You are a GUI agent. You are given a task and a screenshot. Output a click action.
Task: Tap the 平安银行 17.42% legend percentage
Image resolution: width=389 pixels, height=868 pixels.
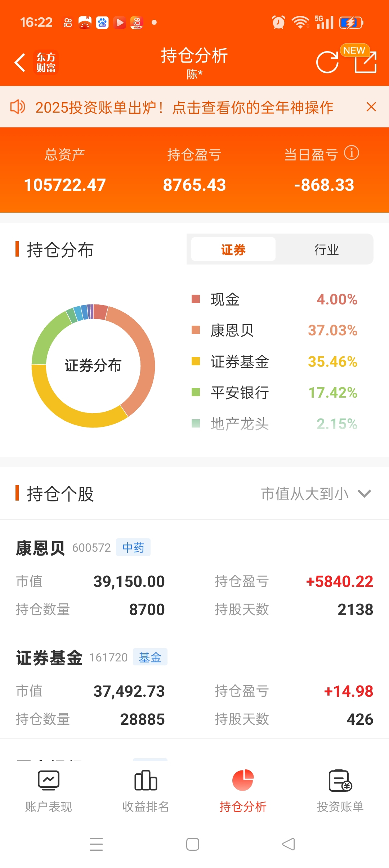coord(332,393)
